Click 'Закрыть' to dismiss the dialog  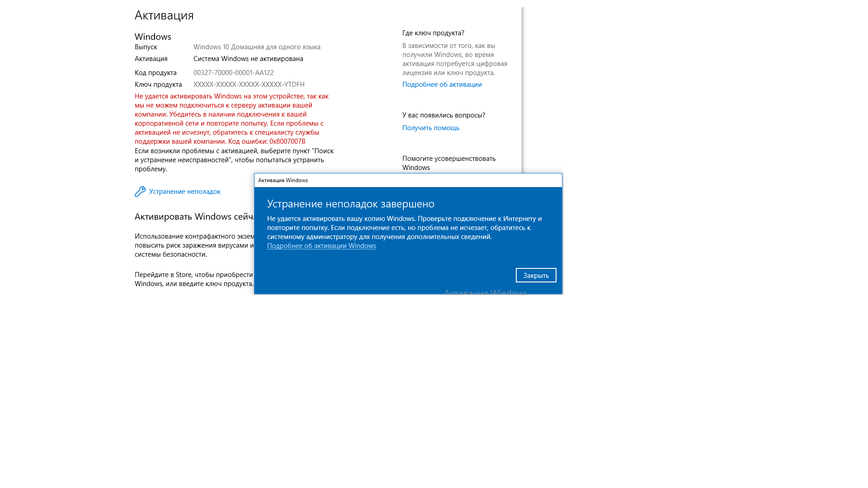535,275
